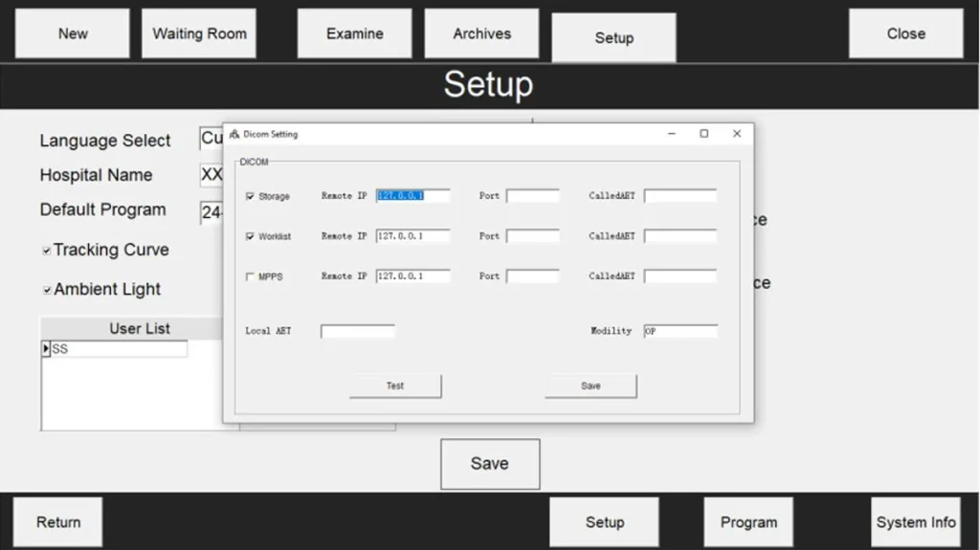Check the MPPS checkbox
This screenshot has height=550, width=980.
[x=251, y=276]
